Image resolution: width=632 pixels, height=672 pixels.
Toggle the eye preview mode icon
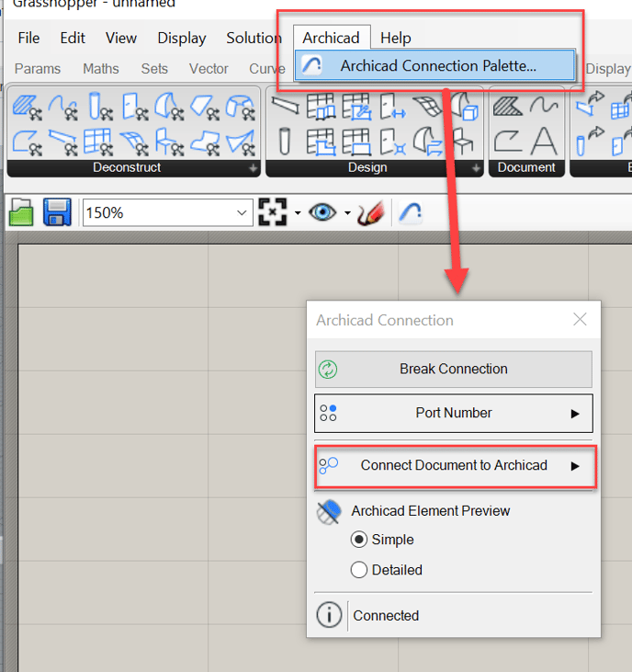point(322,212)
